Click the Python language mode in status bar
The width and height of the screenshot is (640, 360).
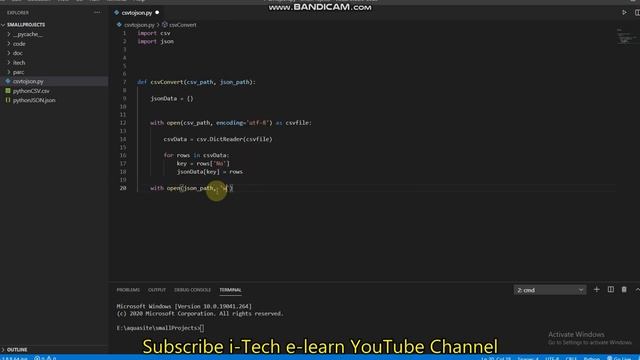[x=591, y=358]
